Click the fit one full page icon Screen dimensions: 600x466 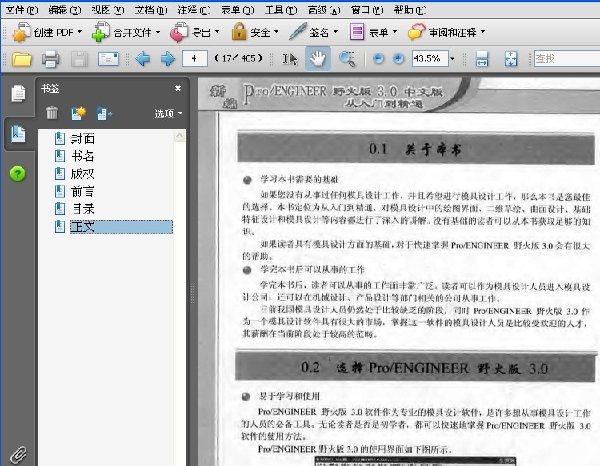(511, 59)
